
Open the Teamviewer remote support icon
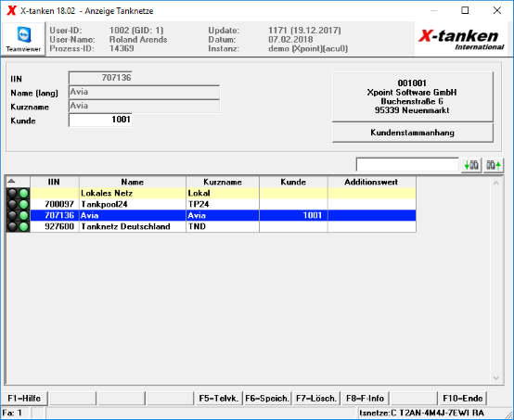point(23,39)
